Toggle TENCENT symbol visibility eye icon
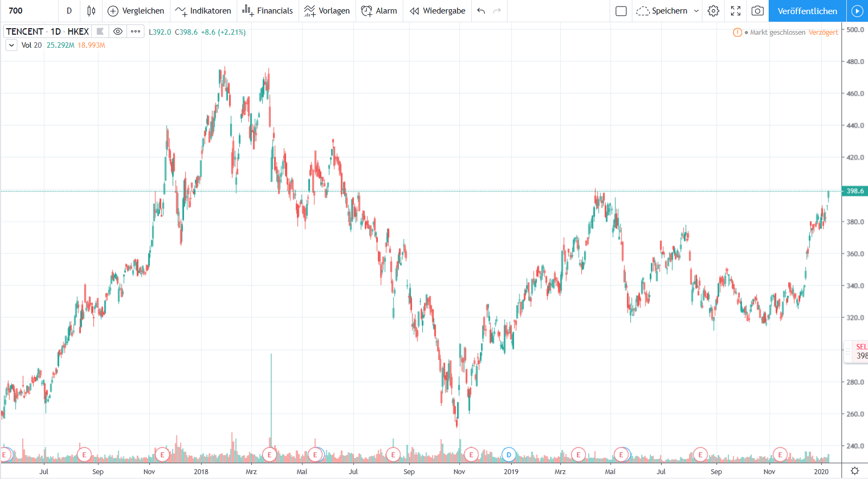The height and width of the screenshot is (479, 868). click(x=118, y=31)
